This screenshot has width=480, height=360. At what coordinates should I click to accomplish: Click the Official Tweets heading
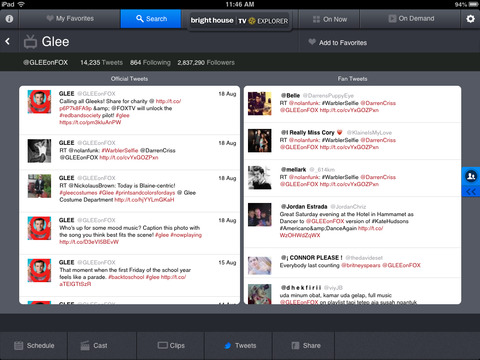click(x=129, y=79)
